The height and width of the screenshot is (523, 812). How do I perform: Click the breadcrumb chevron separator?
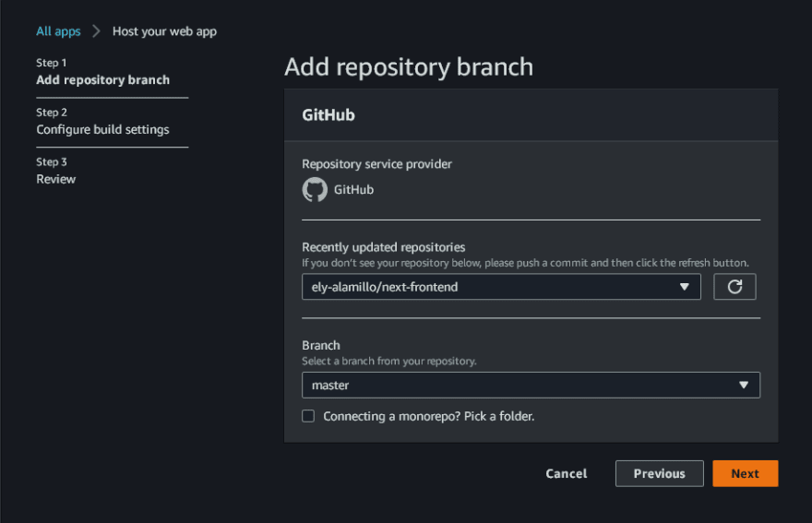pyautogui.click(x=96, y=31)
